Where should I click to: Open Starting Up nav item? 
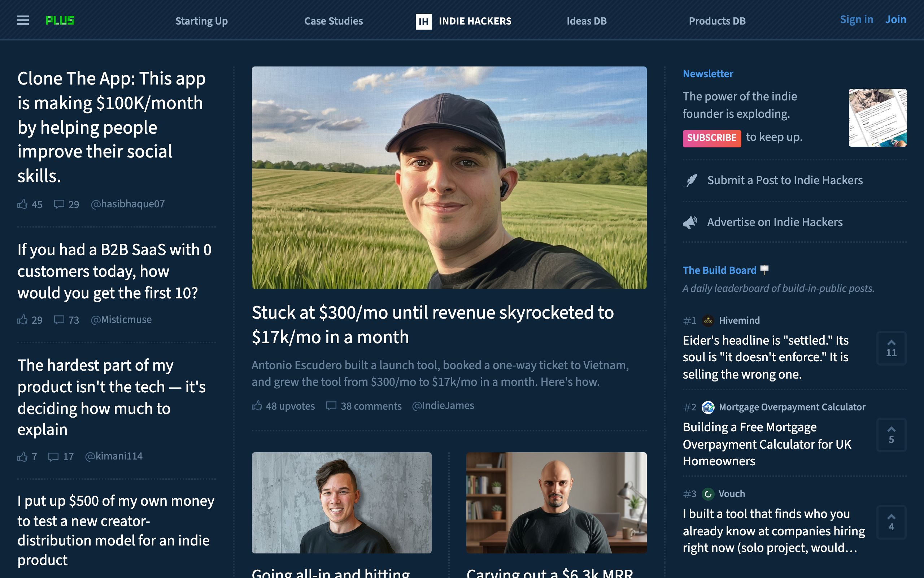(202, 21)
